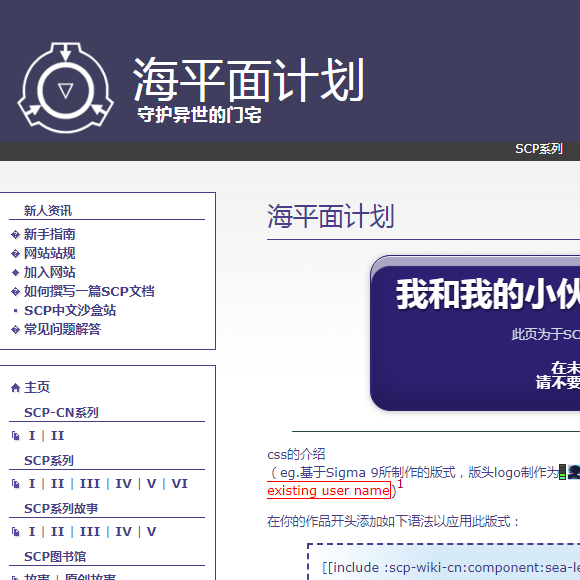Click document icon in SCP系列故事 row
The width and height of the screenshot is (580, 580).
pos(16,532)
